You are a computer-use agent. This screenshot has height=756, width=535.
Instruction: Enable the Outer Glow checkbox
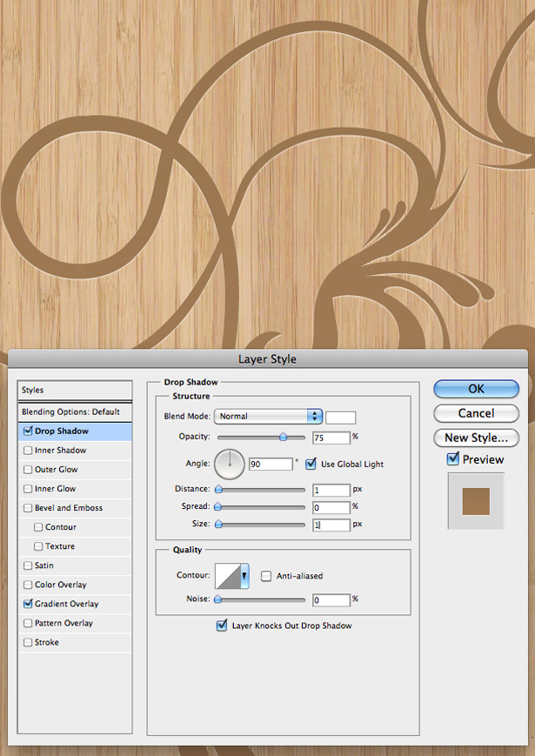pos(28,470)
